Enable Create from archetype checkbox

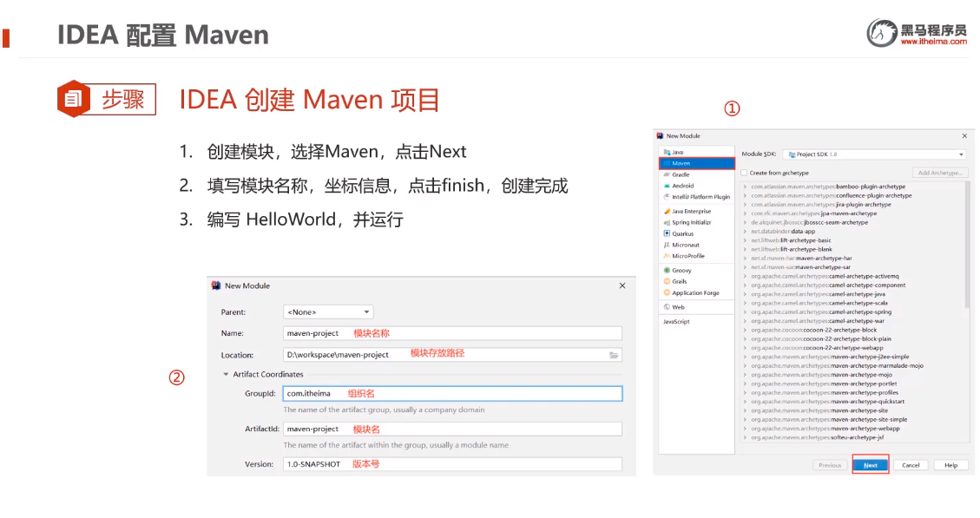[744, 173]
